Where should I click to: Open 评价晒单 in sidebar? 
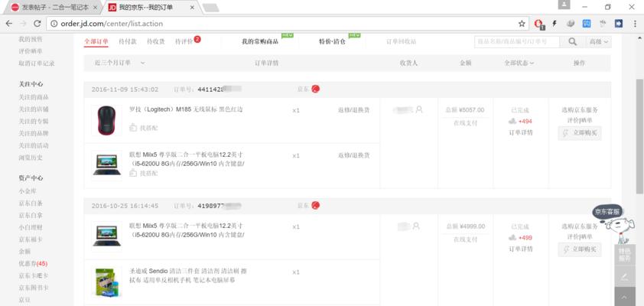pyautogui.click(x=31, y=51)
